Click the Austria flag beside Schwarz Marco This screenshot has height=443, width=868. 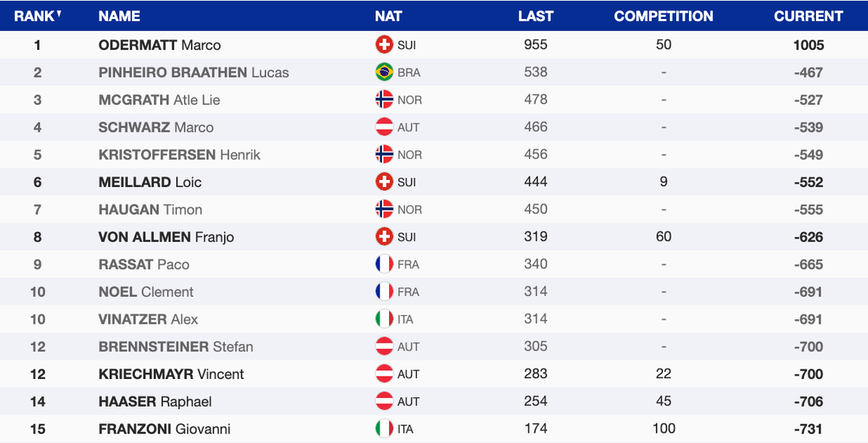(384, 127)
